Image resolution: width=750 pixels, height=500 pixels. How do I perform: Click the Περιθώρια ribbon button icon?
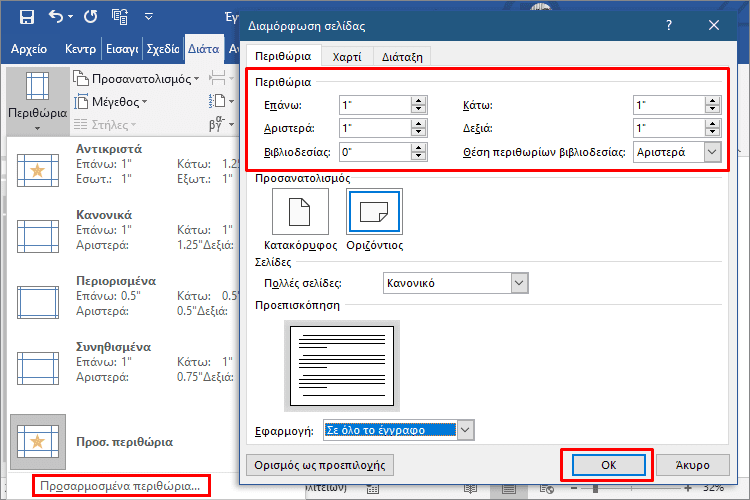coord(37,86)
